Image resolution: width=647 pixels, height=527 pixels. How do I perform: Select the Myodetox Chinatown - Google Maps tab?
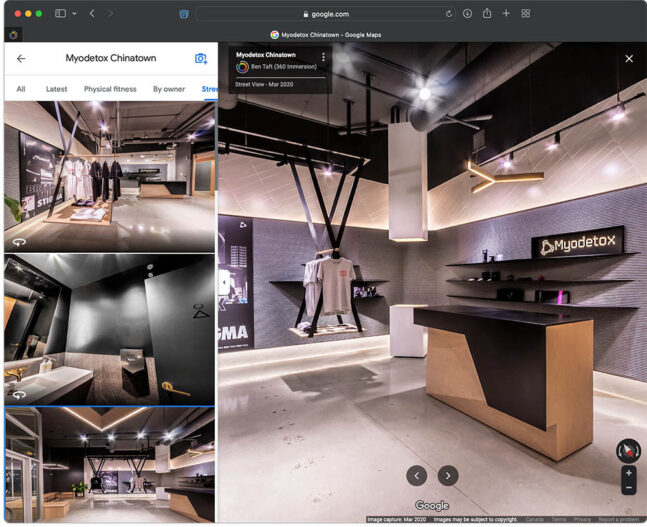[326, 35]
